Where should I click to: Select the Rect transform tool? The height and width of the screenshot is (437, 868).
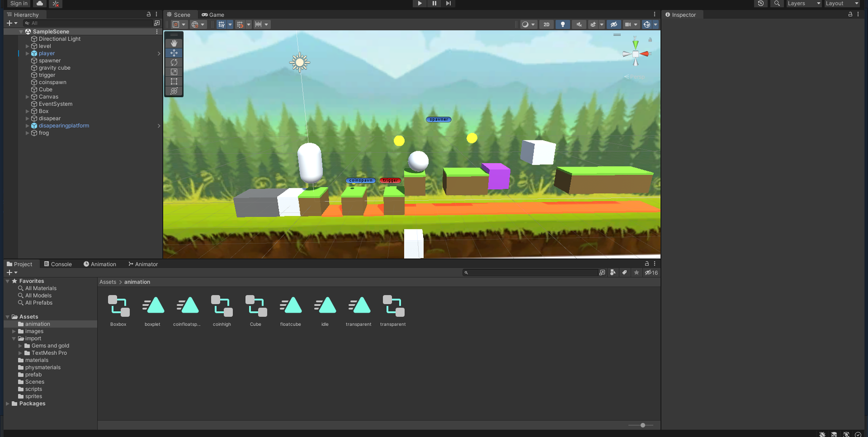174,81
